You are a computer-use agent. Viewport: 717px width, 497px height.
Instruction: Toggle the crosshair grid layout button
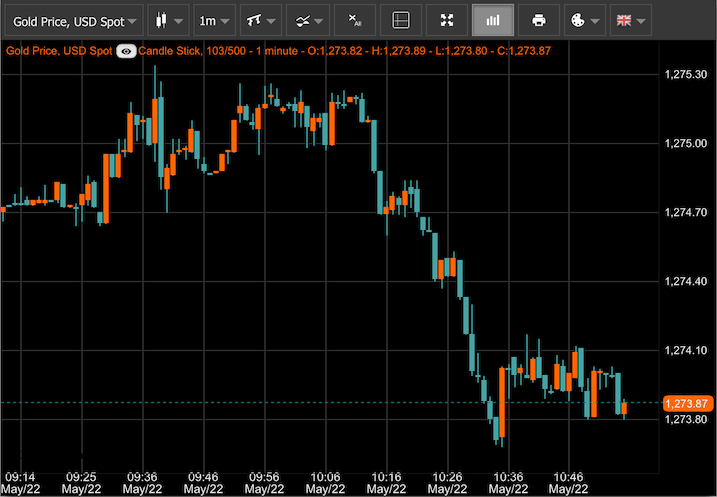pos(400,20)
